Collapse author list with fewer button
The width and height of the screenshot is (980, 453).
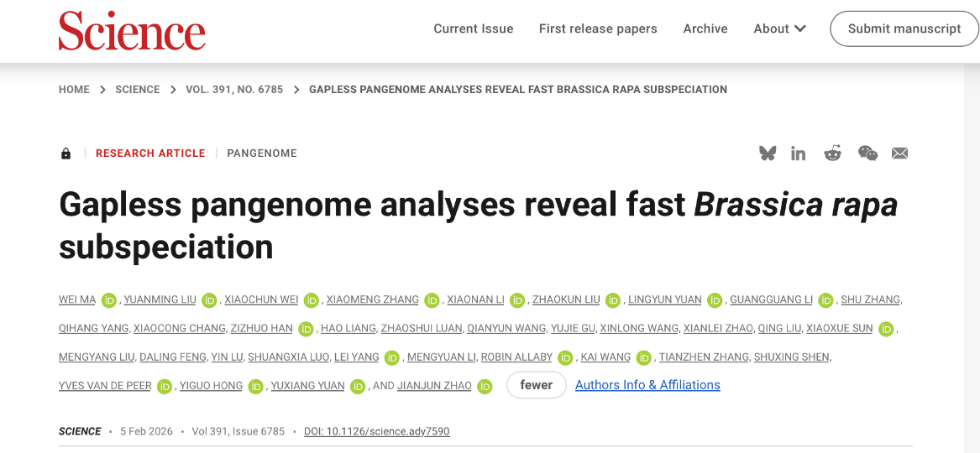536,385
